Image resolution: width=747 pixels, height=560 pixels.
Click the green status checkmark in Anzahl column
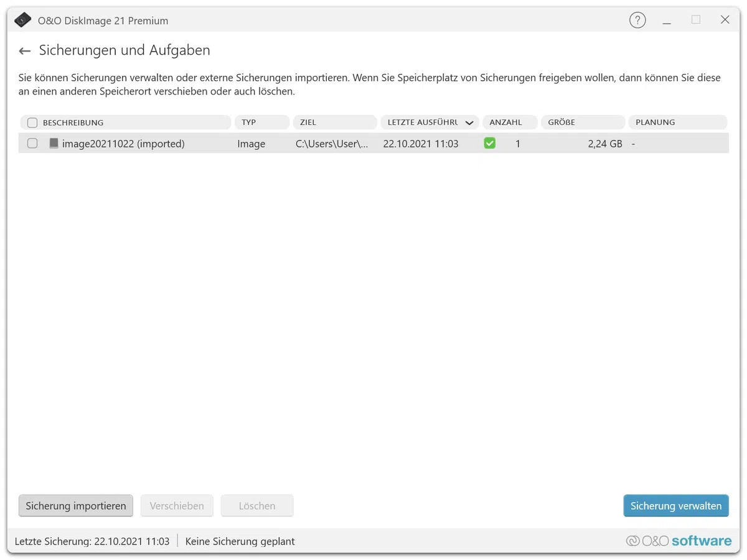point(490,143)
